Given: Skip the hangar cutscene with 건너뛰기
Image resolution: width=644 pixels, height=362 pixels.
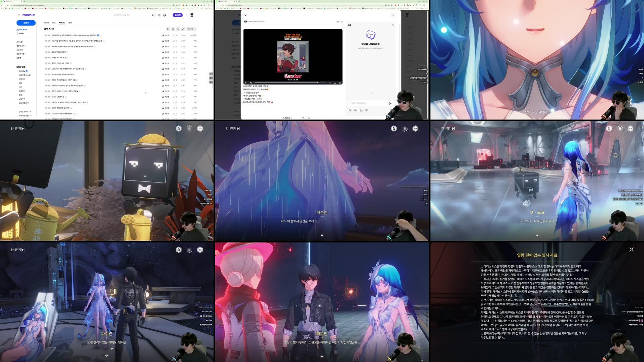Looking at the screenshot, I should [448, 128].
